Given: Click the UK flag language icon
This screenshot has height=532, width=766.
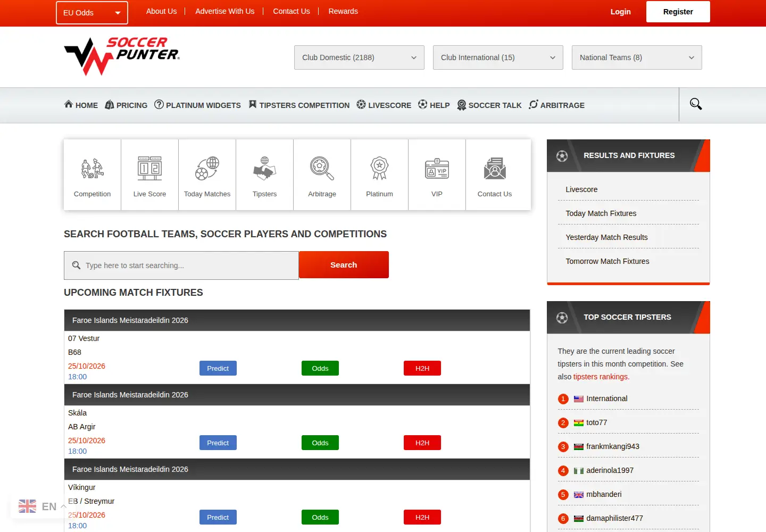Looking at the screenshot, I should pyautogui.click(x=28, y=506).
